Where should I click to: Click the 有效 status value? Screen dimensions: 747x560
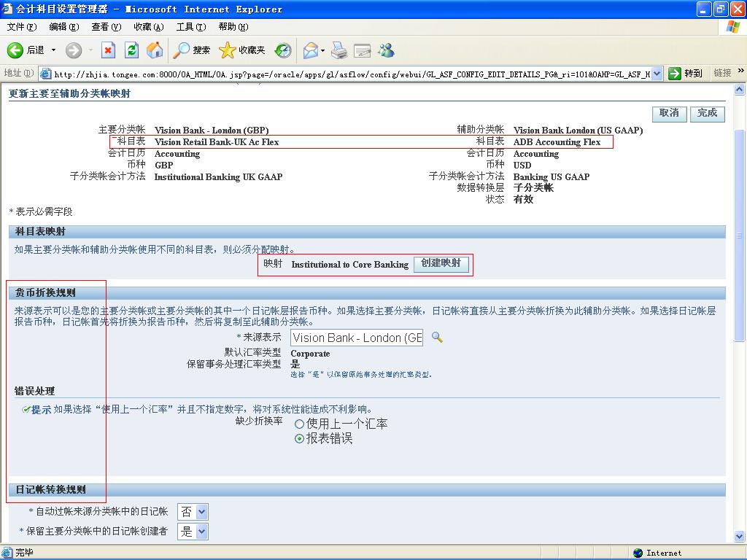point(523,200)
